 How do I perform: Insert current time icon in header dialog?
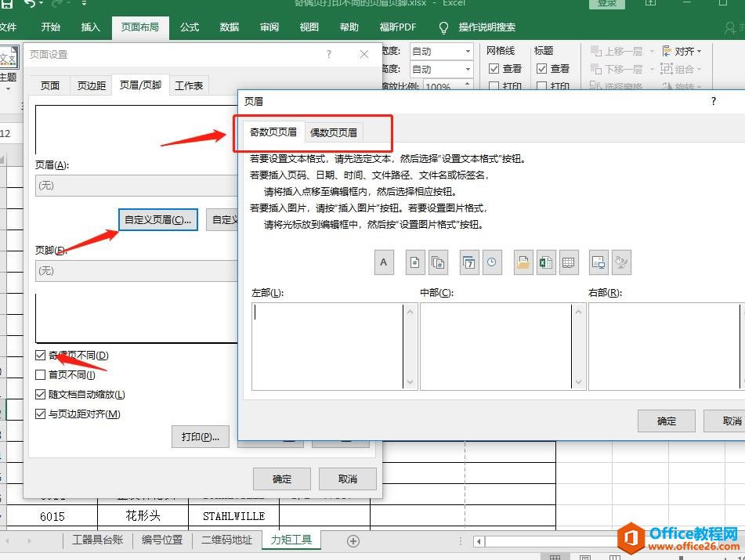(x=490, y=262)
